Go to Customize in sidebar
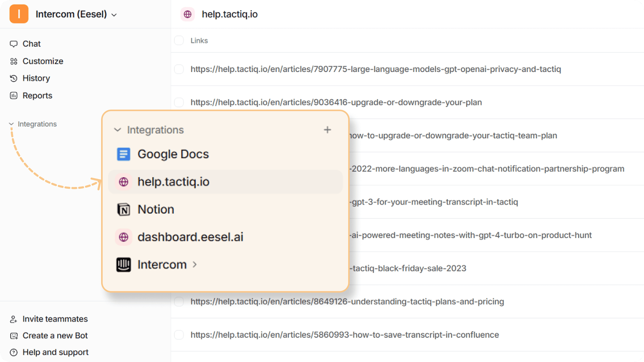Image resolution: width=644 pixels, height=362 pixels. (43, 61)
